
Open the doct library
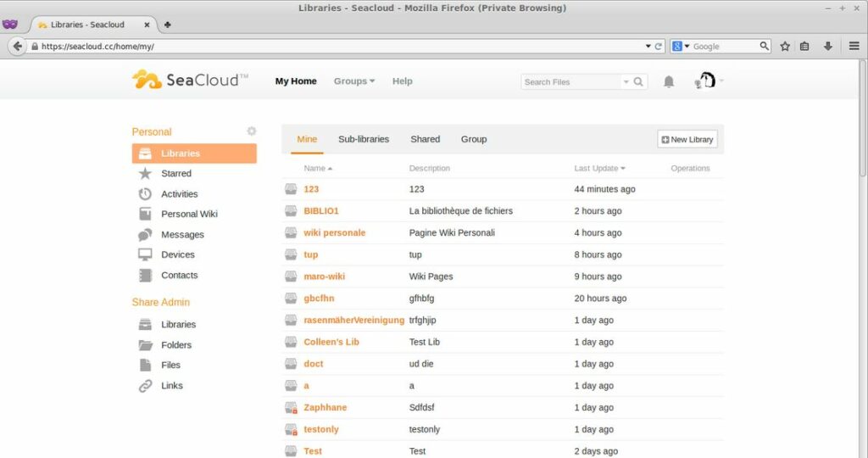point(314,364)
